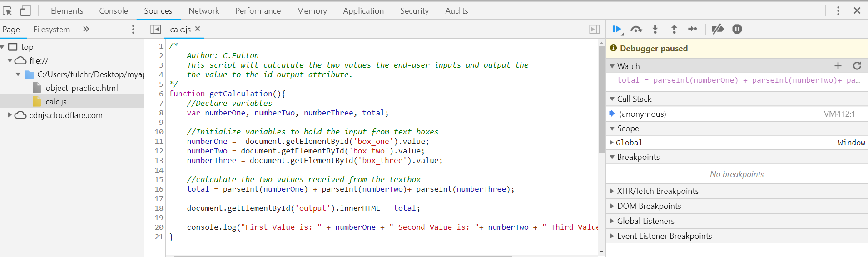
Task: Click the editor scrollbar down arrow
Action: [x=601, y=252]
